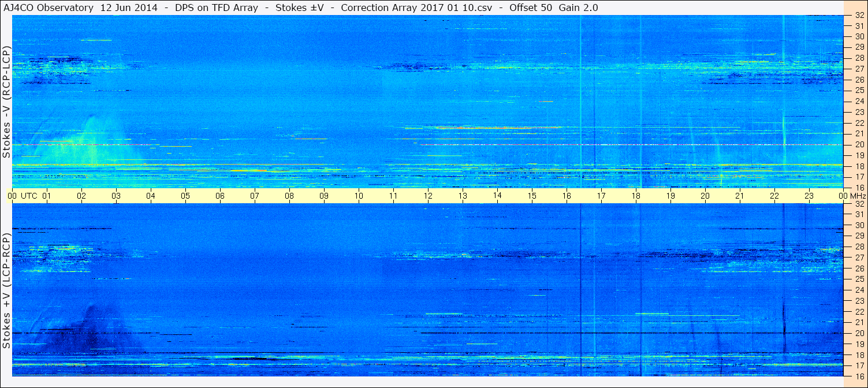Select the 10 hour time marker
868x388 pixels.
(x=359, y=196)
